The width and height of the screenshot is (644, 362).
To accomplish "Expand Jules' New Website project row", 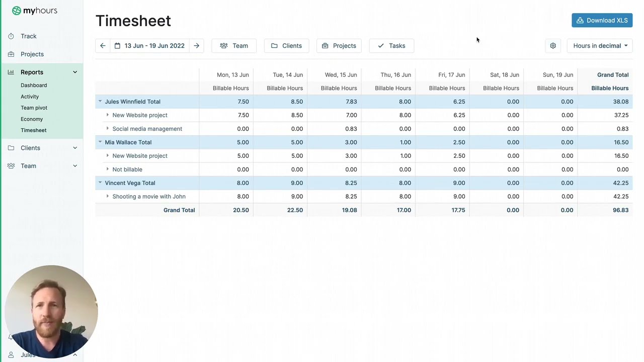I will coord(107,115).
